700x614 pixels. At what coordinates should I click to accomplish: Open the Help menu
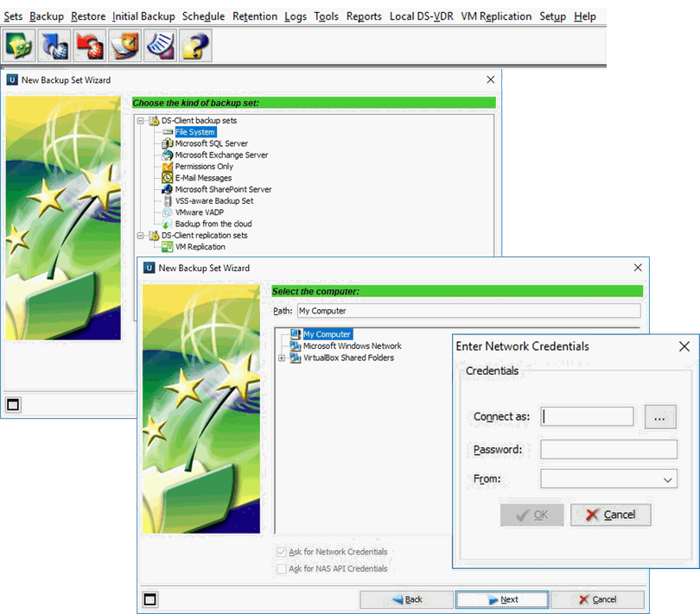point(585,16)
